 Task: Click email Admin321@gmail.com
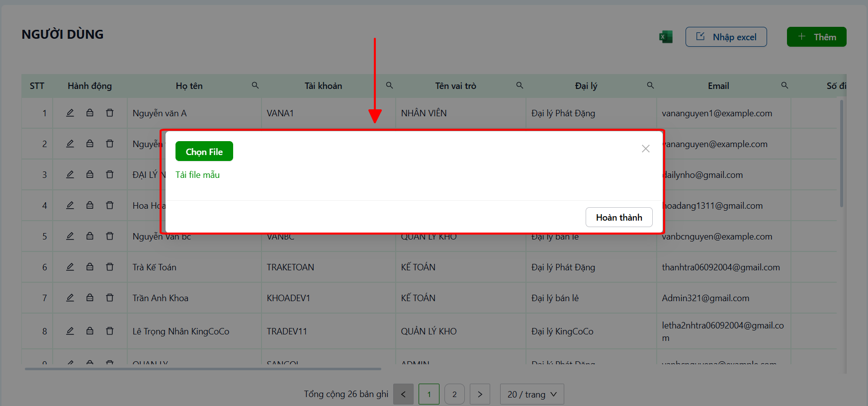(705, 298)
